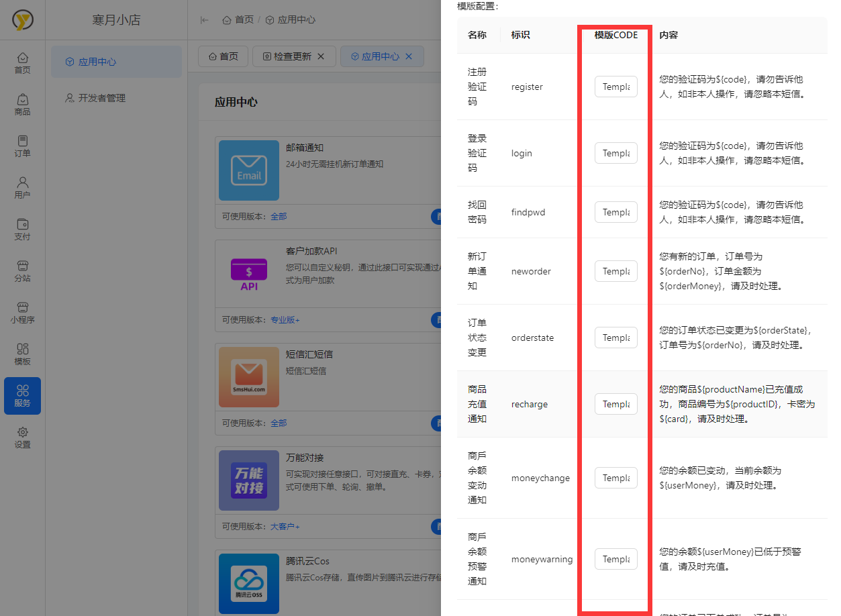Viewport: 841px width, 616px height.
Task: Click the 首页 breadcrumb link
Action: tap(238, 20)
